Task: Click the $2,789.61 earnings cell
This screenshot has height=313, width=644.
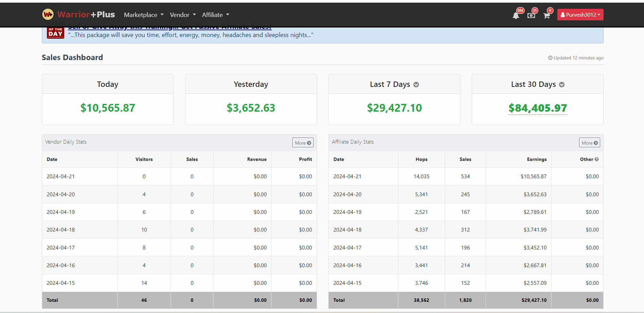Action: pyautogui.click(x=535, y=212)
